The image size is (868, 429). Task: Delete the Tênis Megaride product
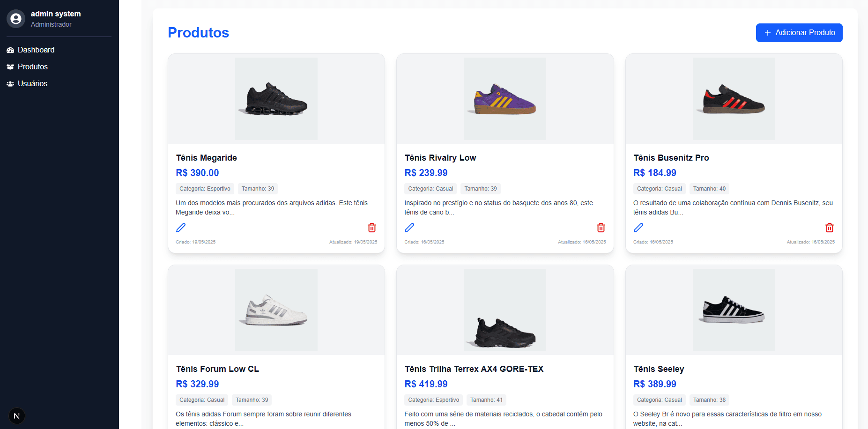372,228
